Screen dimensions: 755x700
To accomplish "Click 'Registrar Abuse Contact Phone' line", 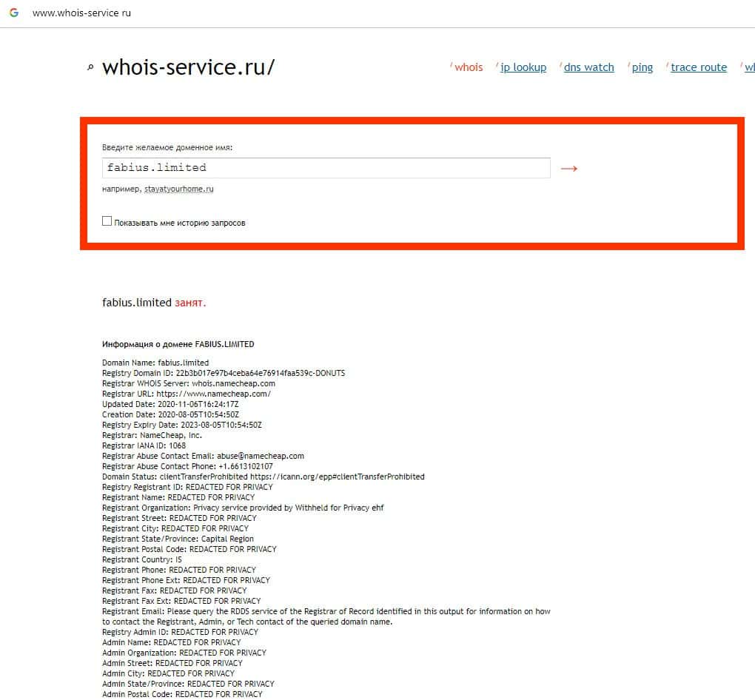I will point(187,466).
